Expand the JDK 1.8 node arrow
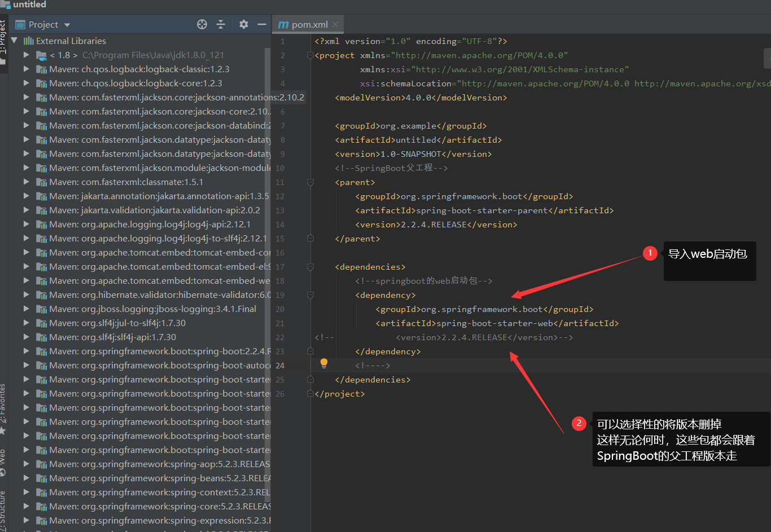This screenshot has height=532, width=771. click(x=26, y=55)
